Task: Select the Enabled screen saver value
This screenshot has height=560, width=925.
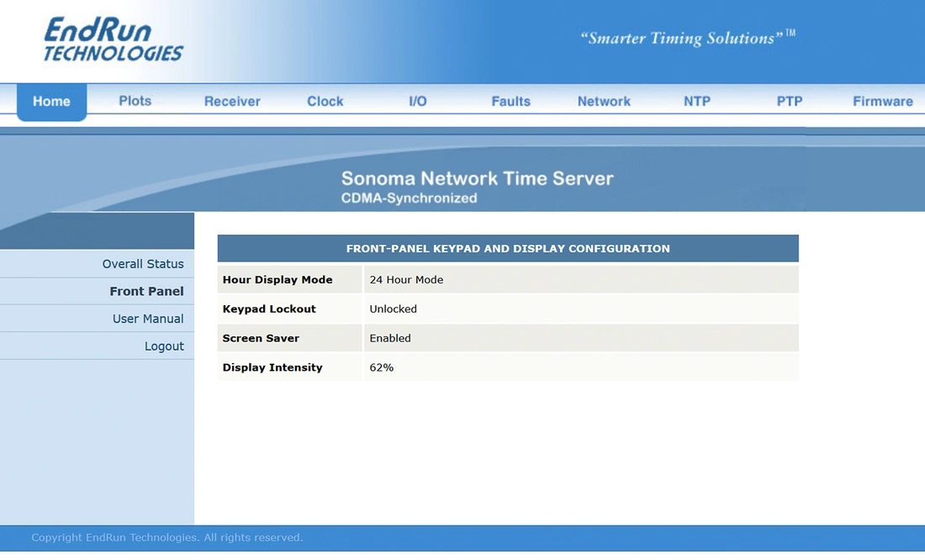Action: tap(390, 338)
